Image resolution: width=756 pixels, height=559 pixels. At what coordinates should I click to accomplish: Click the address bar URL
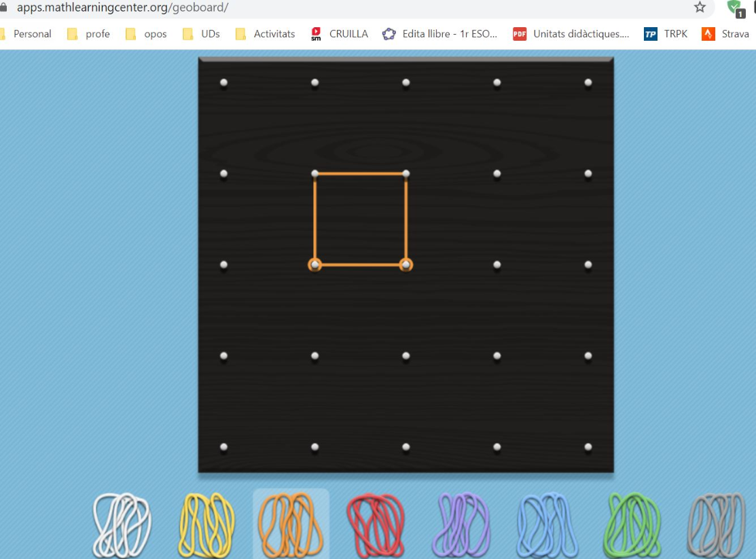point(122,7)
